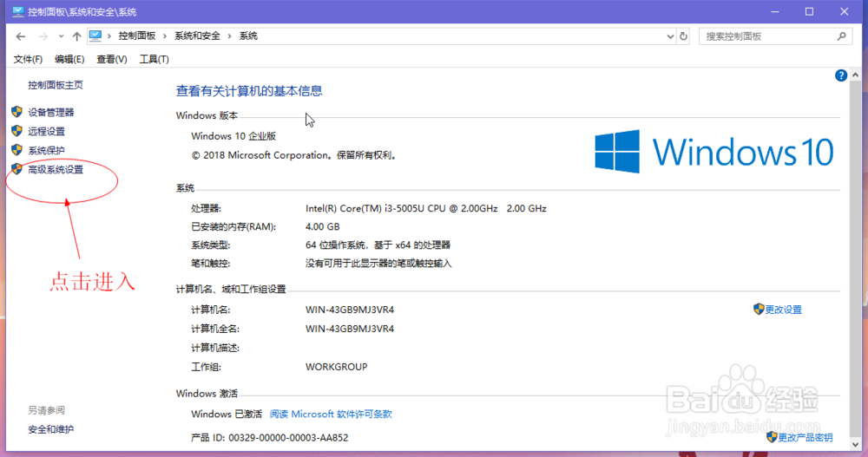The width and height of the screenshot is (868, 457).
Task: Click 更改产品密钥 link
Action: (806, 438)
